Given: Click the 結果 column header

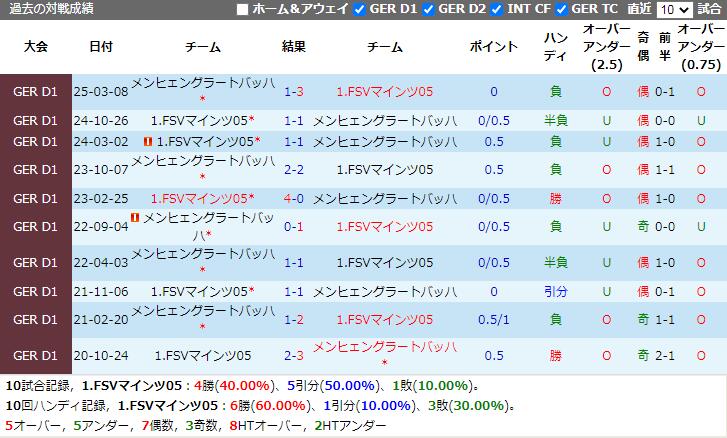Looking at the screenshot, I should click(x=294, y=47).
